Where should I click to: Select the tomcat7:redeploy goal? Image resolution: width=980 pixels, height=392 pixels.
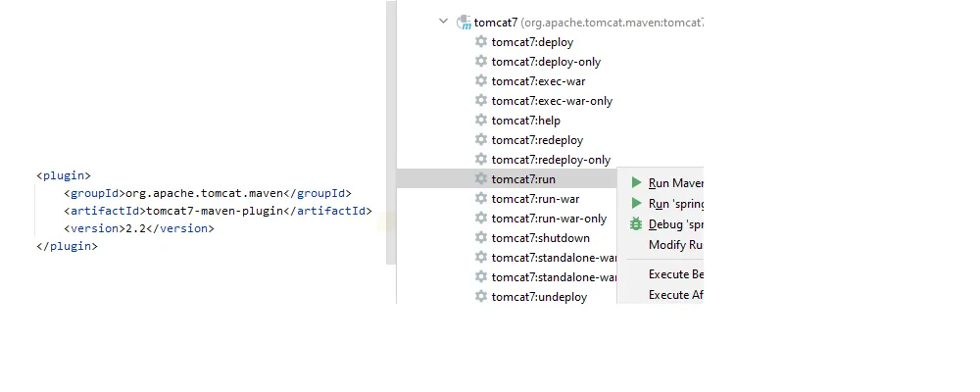[537, 140]
